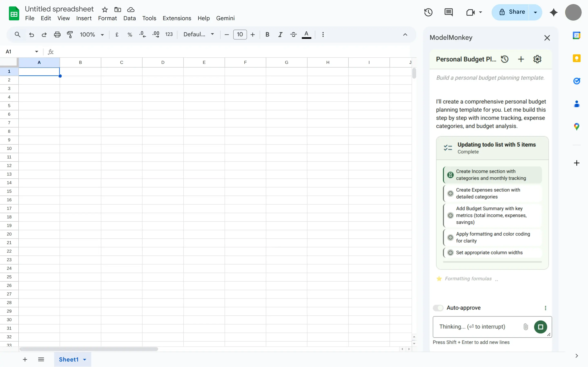Viewport: 588px width, 367px height.
Task: Click the Gemini sparkle icon
Action: click(553, 12)
